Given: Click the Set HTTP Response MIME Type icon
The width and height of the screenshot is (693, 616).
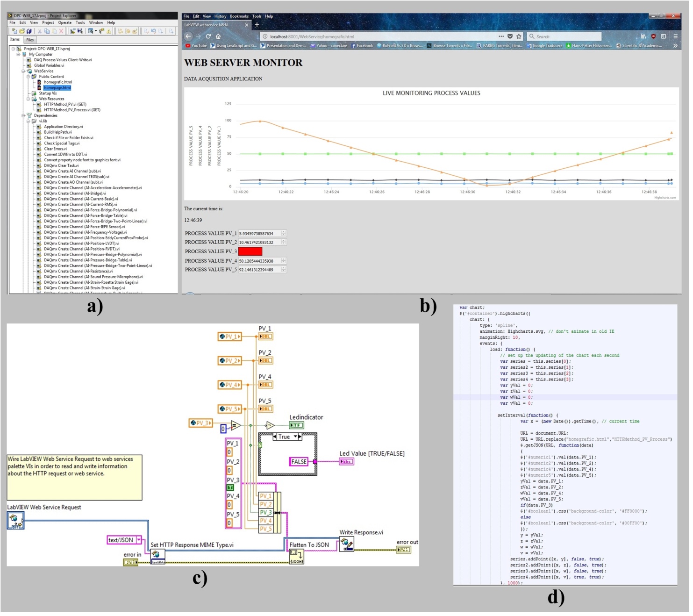Looking at the screenshot, I should [x=157, y=557].
